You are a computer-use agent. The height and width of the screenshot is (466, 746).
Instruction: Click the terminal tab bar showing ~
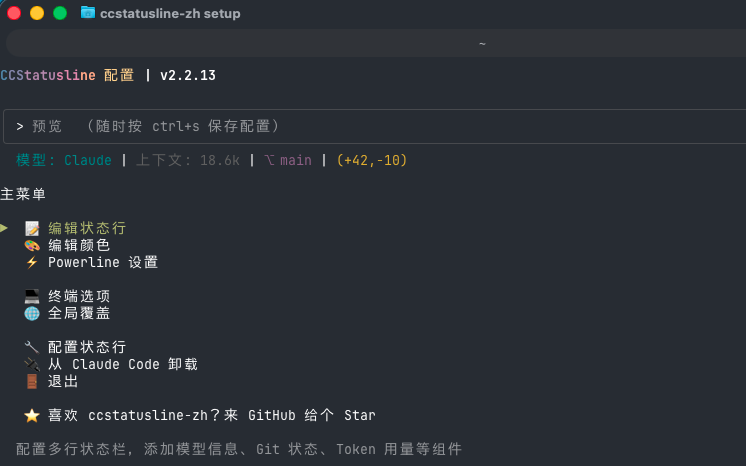[x=376, y=43]
